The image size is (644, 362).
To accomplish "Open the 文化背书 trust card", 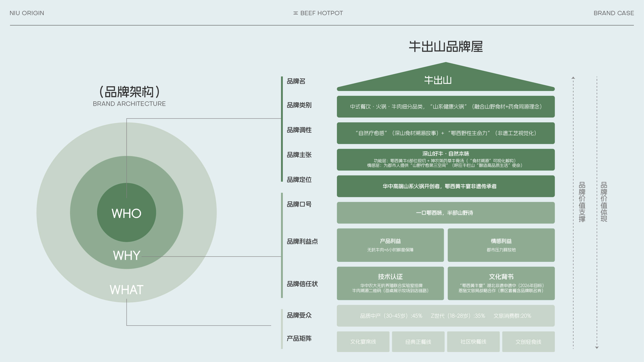I will pos(501,283).
